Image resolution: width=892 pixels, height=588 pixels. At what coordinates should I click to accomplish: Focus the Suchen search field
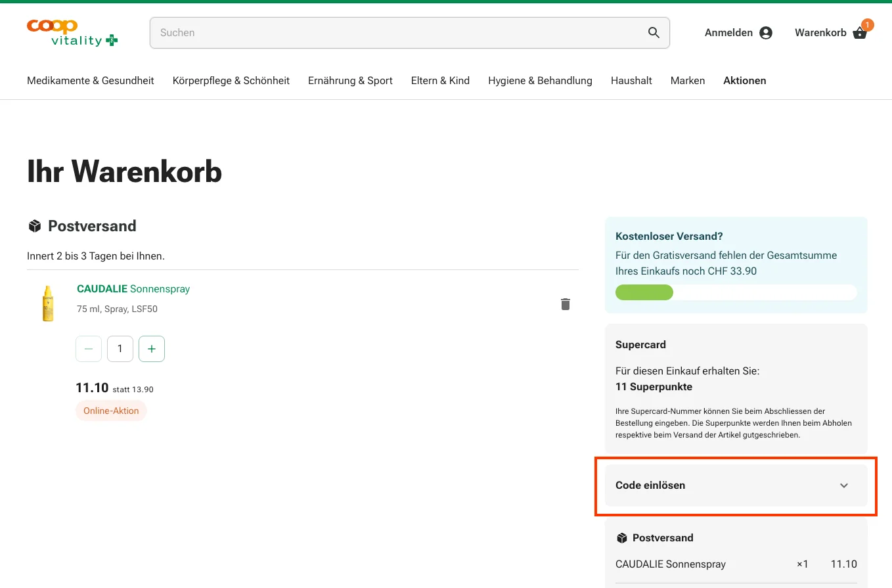(x=410, y=33)
